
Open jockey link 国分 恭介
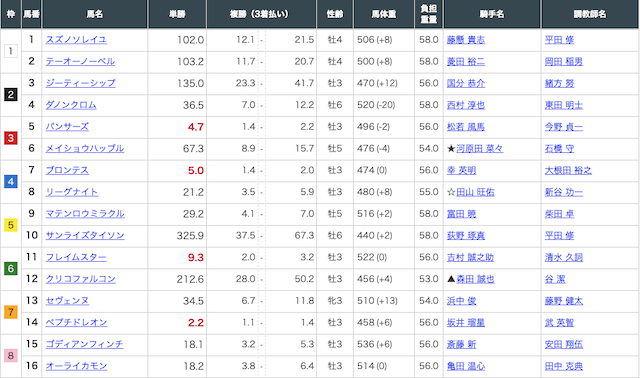pos(466,83)
